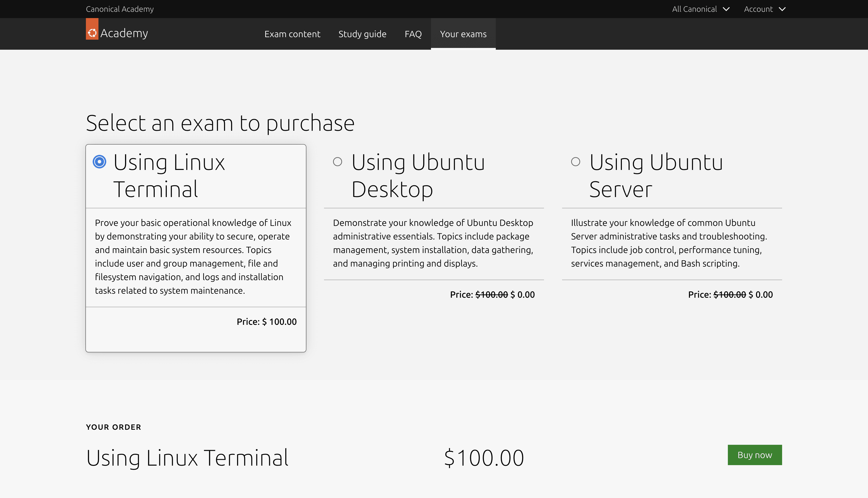Select the Using Ubuntu Desktop radio button

click(x=337, y=162)
